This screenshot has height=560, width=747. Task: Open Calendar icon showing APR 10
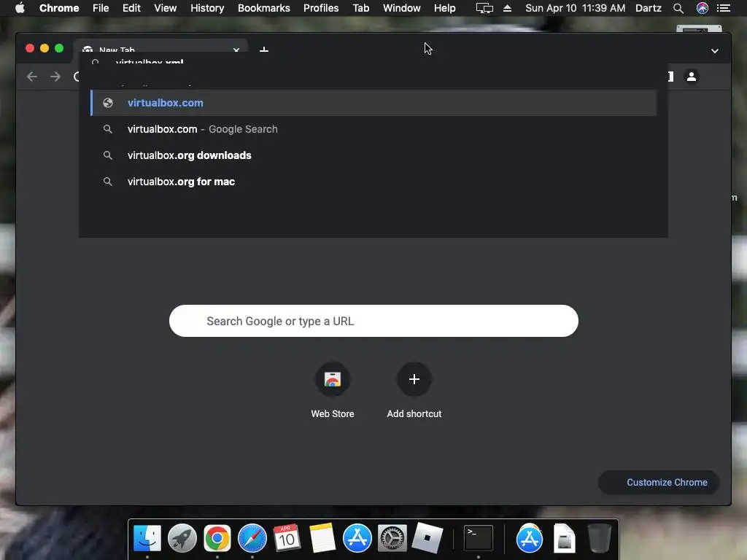pyautogui.click(x=287, y=539)
